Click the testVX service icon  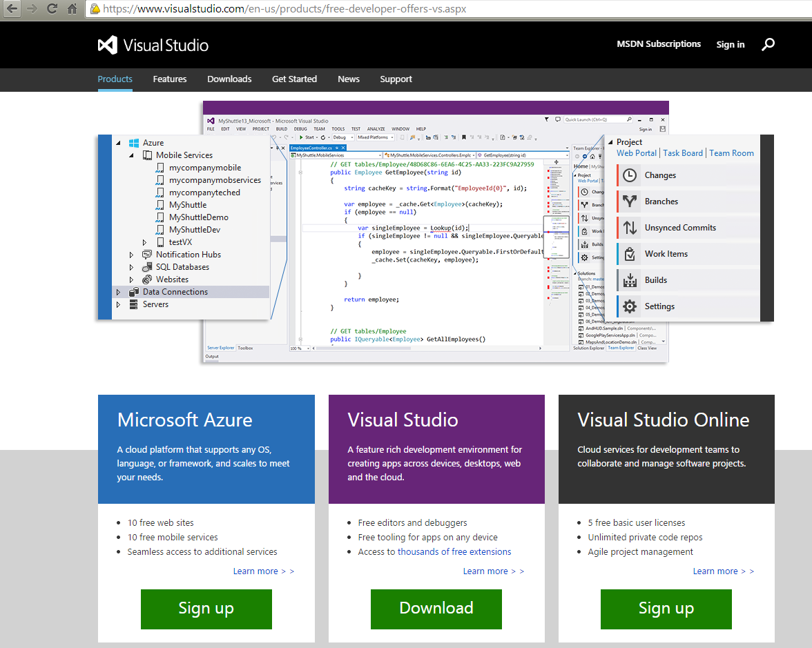click(160, 242)
